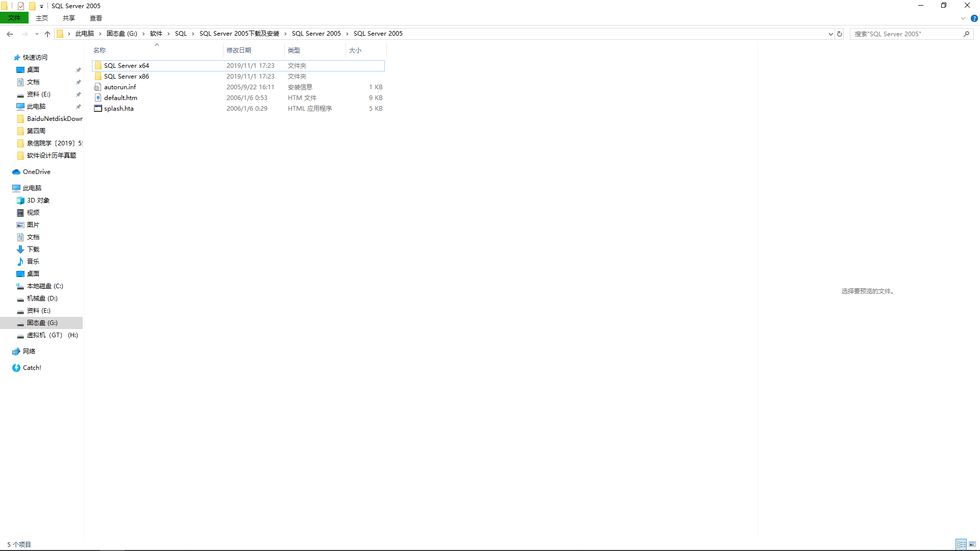Open the 主页 ribbon tab
This screenshot has height=551, width=980.
pos(42,18)
